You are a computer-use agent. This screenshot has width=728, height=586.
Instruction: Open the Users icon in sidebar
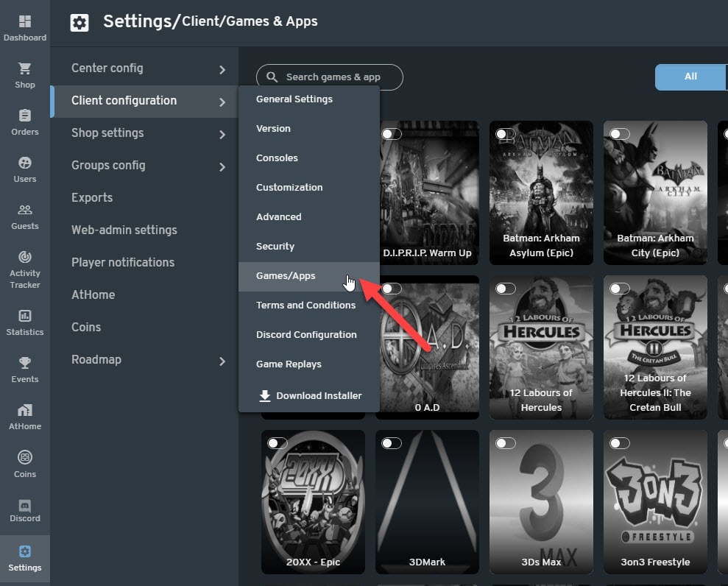coord(24,163)
